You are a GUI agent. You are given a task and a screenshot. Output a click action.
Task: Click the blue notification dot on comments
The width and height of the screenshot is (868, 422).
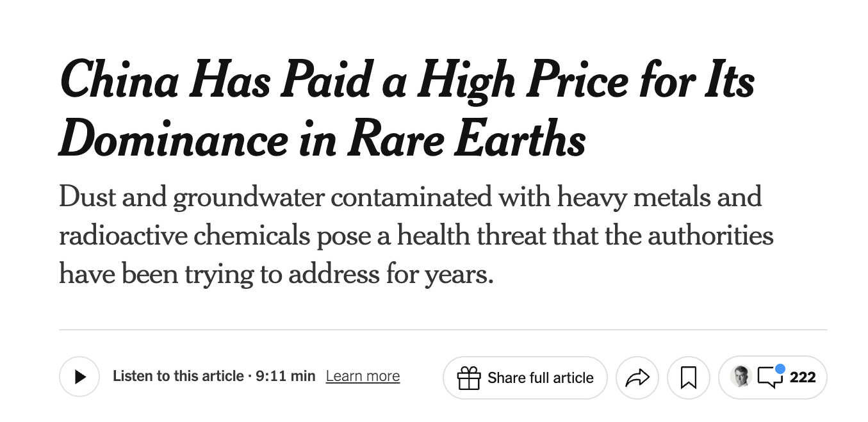(780, 369)
